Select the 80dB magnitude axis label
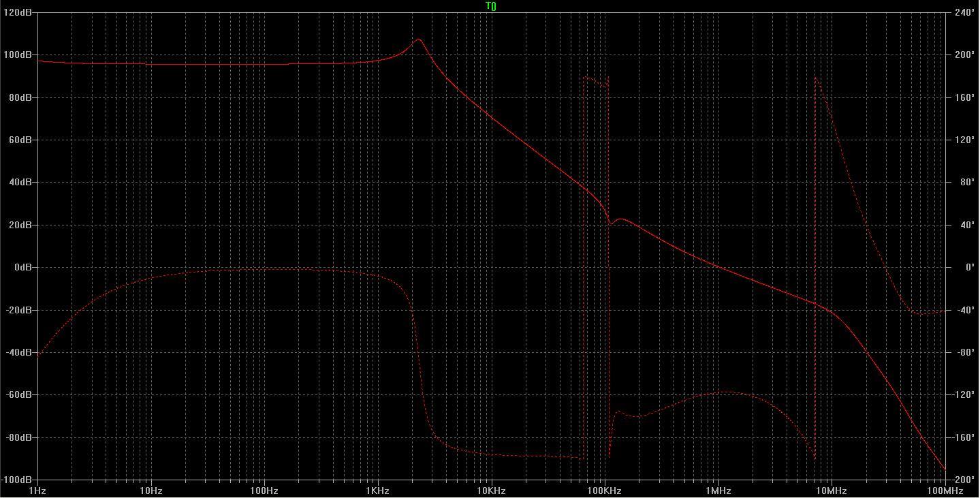This screenshot has width=980, height=498. click(20, 97)
